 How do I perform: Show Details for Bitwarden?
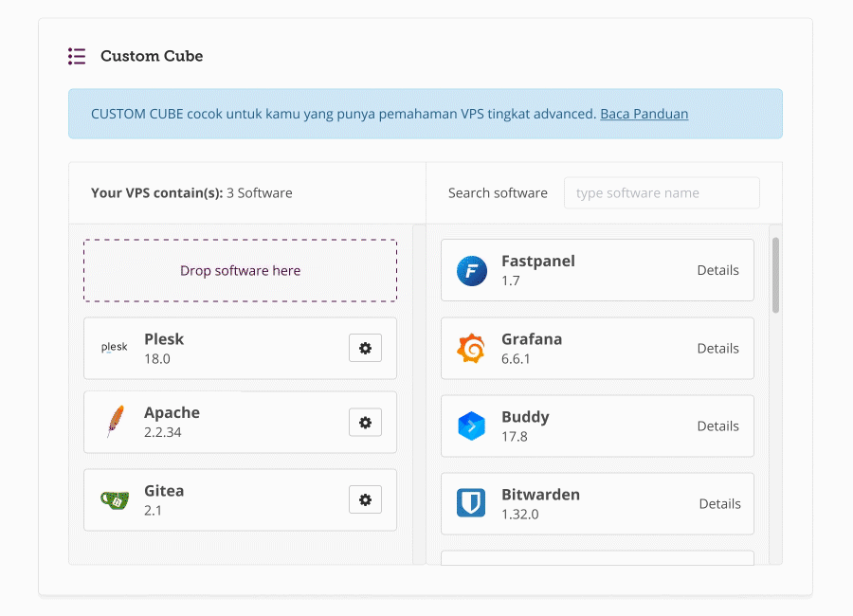point(719,504)
